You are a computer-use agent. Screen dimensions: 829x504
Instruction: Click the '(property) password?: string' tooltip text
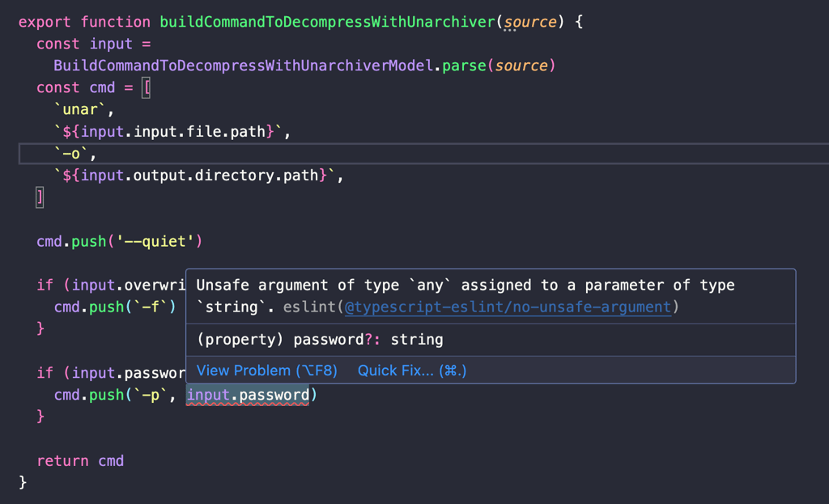(320, 340)
